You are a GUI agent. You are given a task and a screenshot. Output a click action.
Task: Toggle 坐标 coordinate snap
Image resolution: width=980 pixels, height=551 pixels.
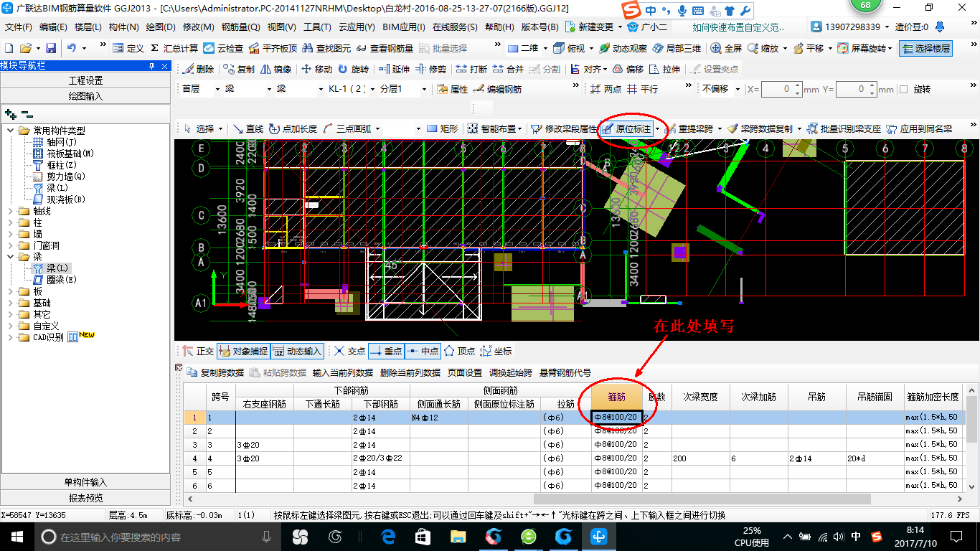[496, 351]
